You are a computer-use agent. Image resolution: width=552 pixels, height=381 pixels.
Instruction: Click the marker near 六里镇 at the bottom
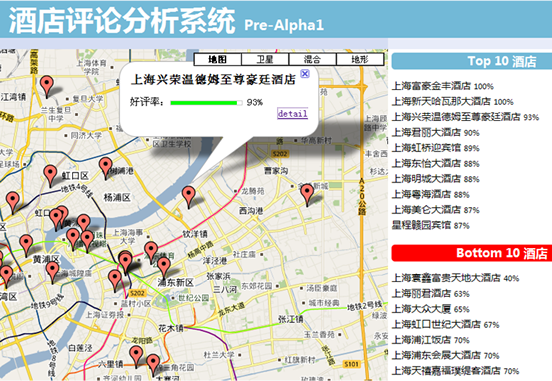point(136,356)
